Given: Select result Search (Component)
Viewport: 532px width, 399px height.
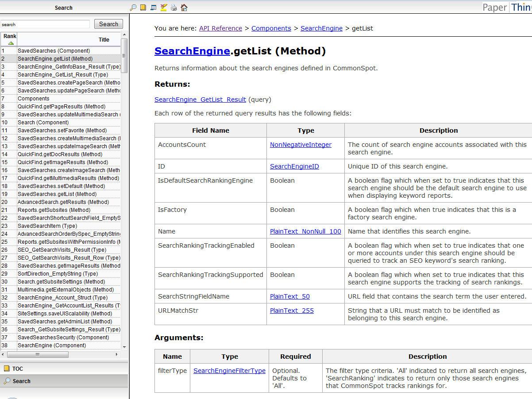Looking at the screenshot, I should (x=60, y=123).
